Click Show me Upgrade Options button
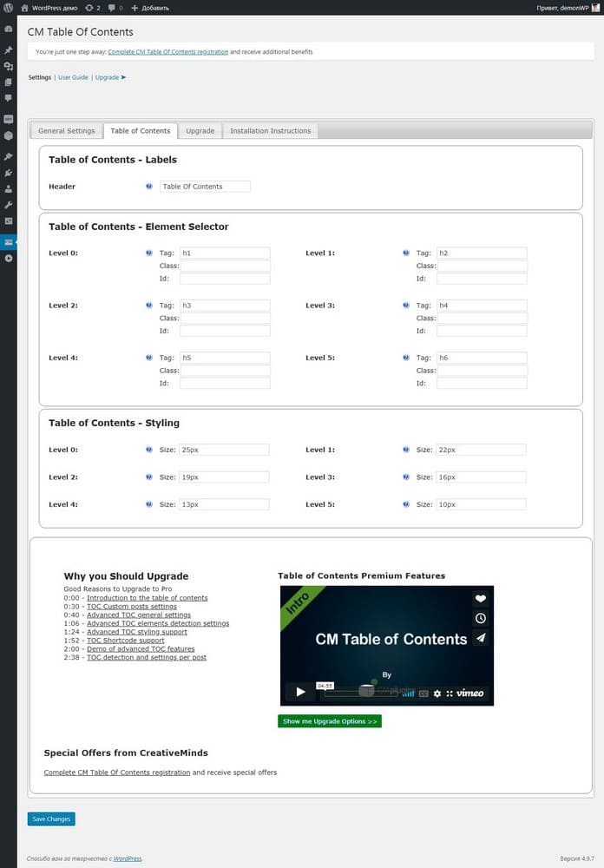Viewport: 604px width, 868px height. (330, 721)
